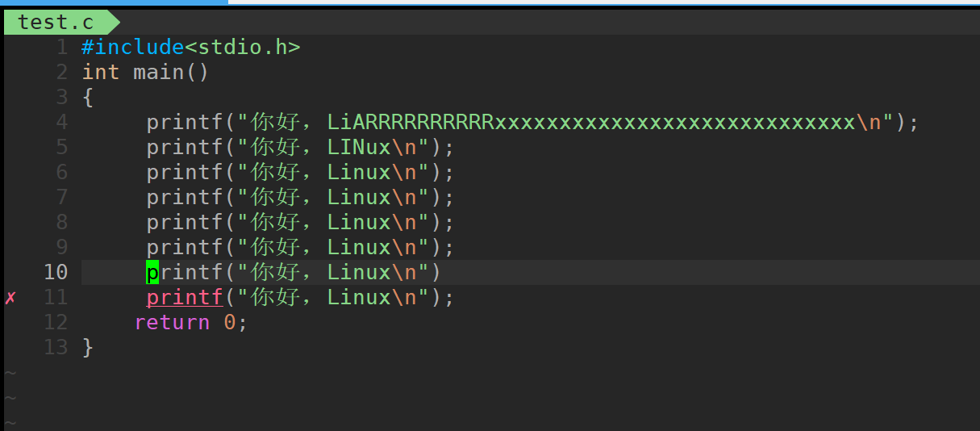Click printf on line 7
The image size is (980, 431).
(185, 197)
